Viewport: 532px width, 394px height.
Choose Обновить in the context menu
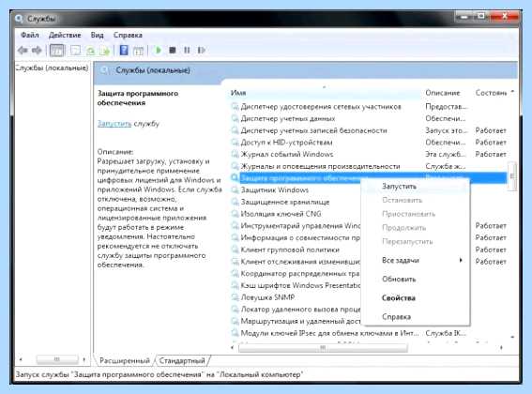coord(399,279)
